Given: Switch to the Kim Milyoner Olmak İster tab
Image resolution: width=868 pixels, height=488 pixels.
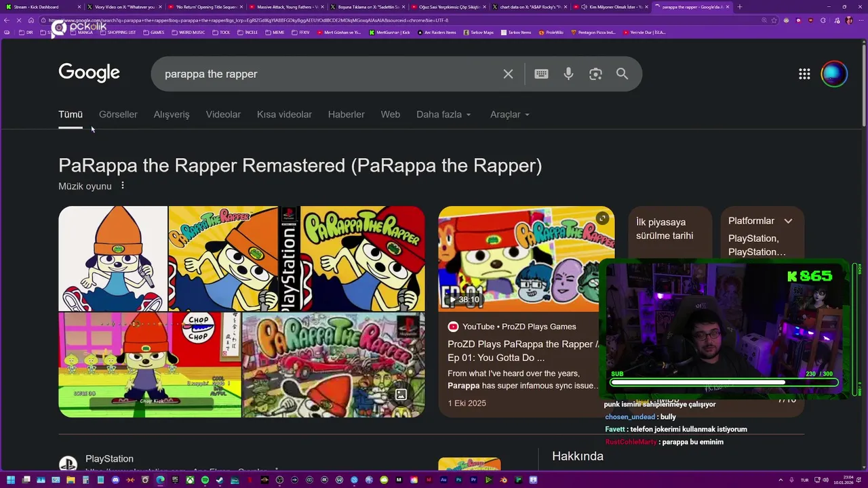Looking at the screenshot, I should click(x=611, y=7).
